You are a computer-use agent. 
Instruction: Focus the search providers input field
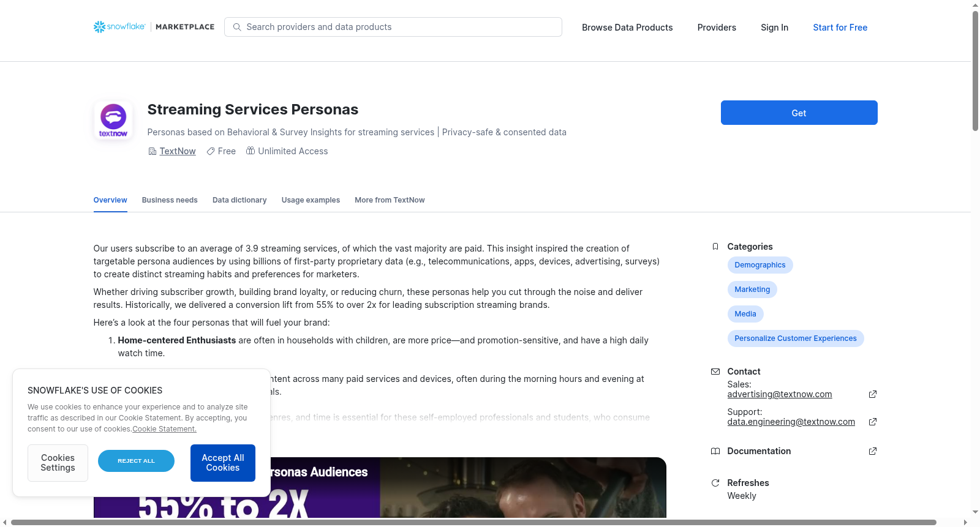[x=393, y=27]
